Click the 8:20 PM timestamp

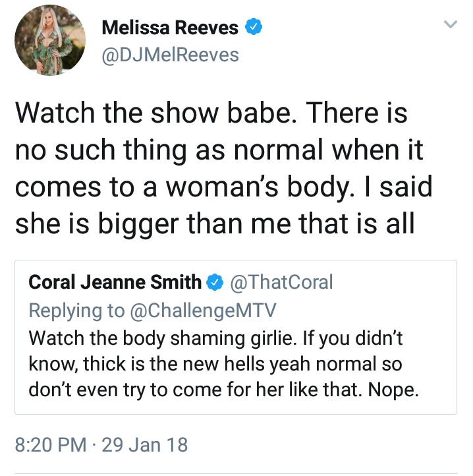tap(51, 445)
